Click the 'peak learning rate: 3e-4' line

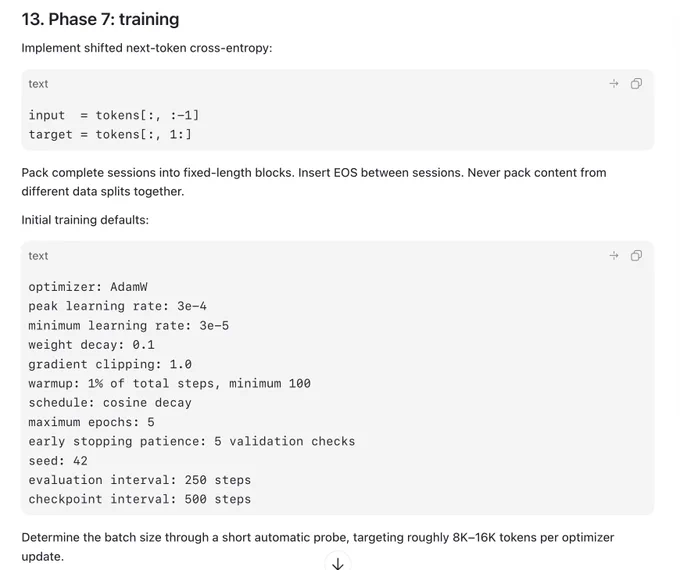pyautogui.click(x=118, y=306)
